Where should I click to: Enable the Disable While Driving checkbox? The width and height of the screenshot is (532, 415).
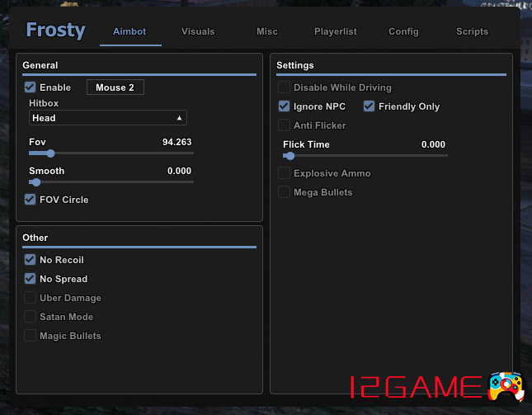pos(285,87)
